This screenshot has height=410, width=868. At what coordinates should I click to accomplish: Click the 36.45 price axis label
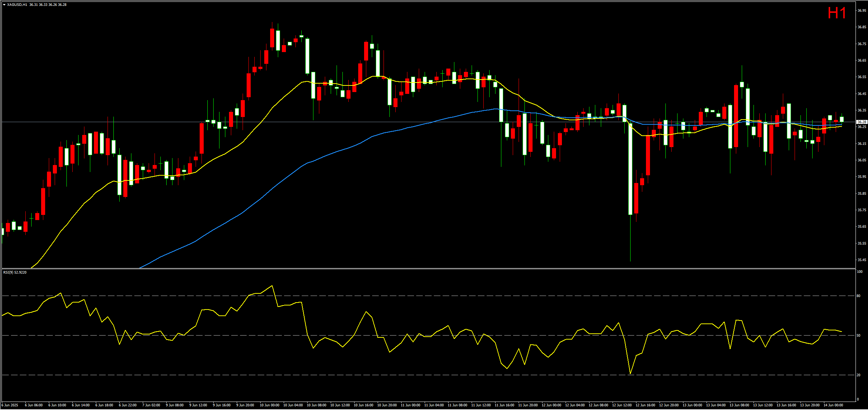point(862,94)
